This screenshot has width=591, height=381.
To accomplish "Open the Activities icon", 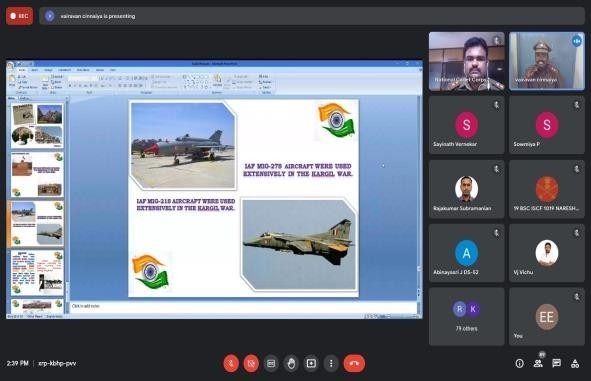I will tap(575, 364).
